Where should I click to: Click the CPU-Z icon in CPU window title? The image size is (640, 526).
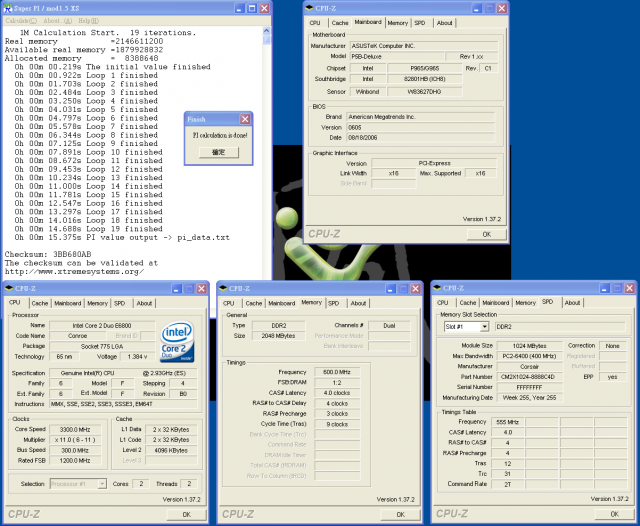tap(9, 288)
